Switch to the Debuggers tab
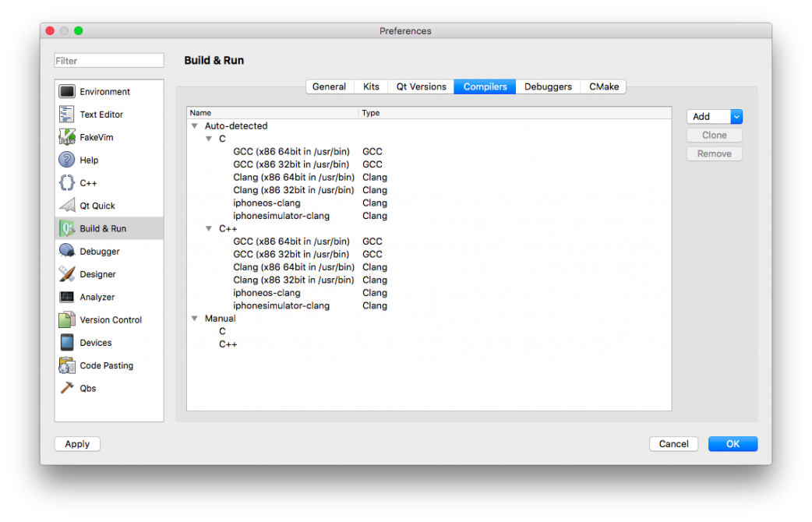The width and height of the screenshot is (812, 522). 548,86
